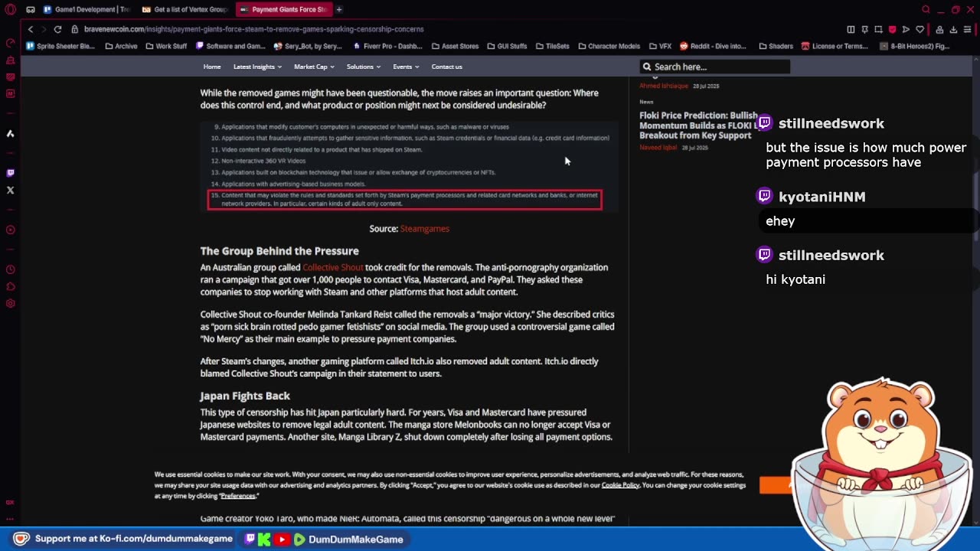Open the Work Stuff bookmarks folder

165,46
